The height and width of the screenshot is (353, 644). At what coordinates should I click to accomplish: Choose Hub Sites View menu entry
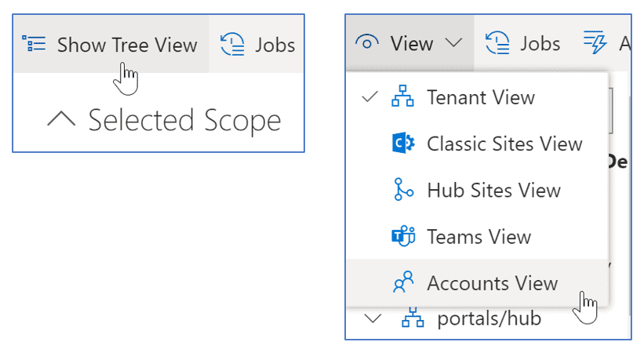(x=493, y=191)
